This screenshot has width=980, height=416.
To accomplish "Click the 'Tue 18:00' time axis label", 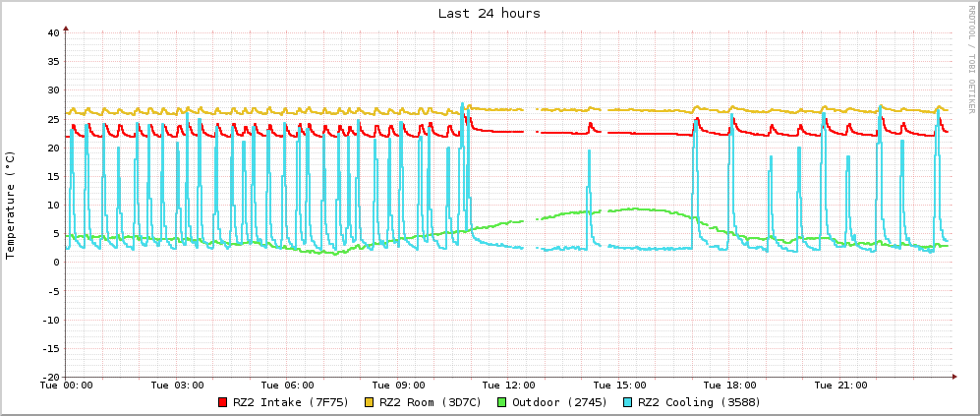I will tap(730, 385).
